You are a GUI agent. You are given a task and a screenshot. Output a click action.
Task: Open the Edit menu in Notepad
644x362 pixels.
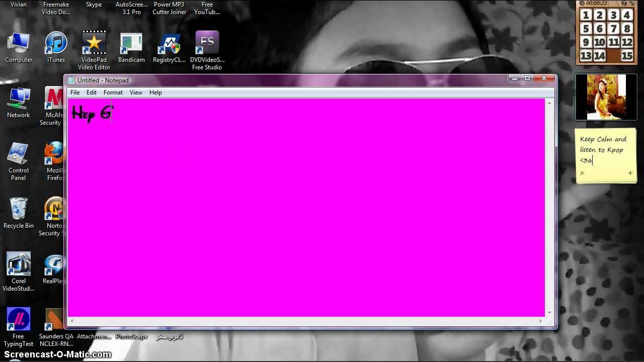pyautogui.click(x=91, y=93)
